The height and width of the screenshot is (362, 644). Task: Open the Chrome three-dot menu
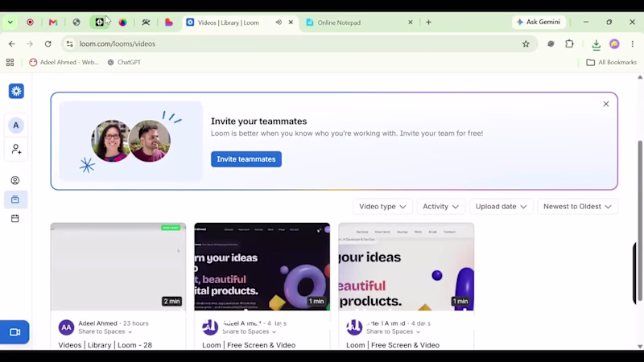(633, 44)
